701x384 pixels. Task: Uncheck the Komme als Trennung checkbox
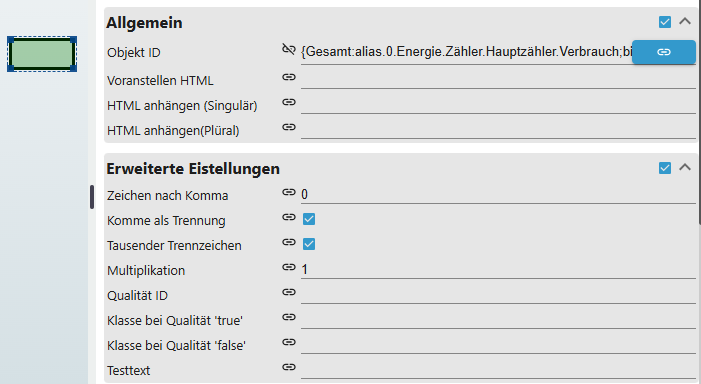pos(309,219)
